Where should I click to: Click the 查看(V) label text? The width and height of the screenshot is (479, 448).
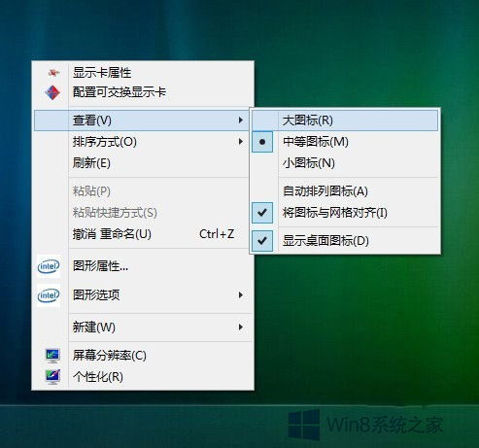(x=92, y=121)
